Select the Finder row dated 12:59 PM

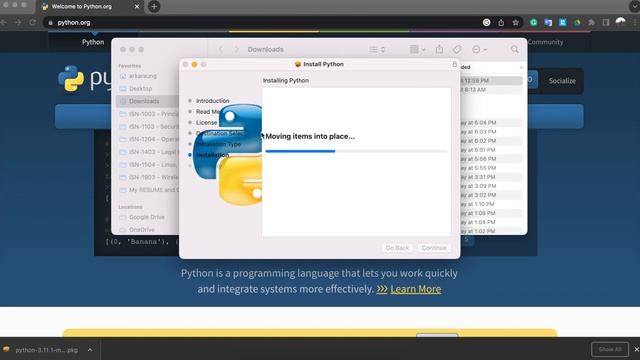click(x=491, y=81)
